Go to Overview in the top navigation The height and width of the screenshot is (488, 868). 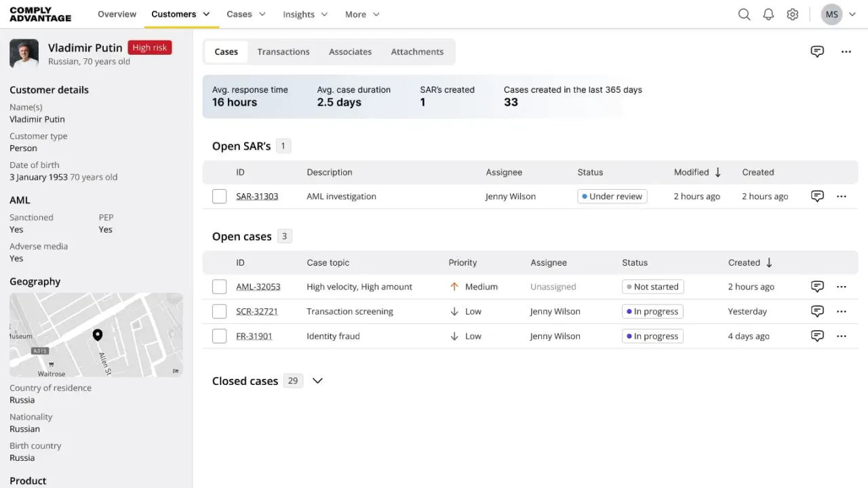117,14
